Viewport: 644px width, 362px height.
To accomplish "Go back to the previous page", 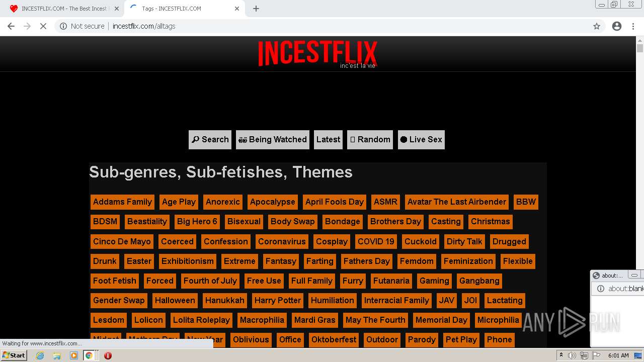I will point(11,26).
